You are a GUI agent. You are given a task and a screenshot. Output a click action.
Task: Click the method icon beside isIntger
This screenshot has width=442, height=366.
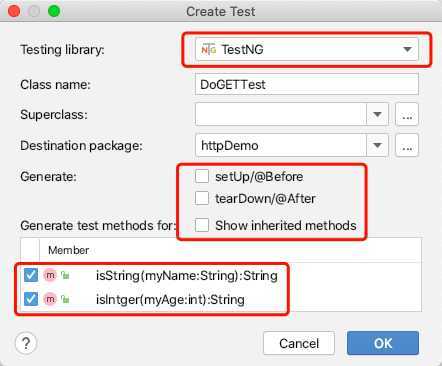[50, 299]
